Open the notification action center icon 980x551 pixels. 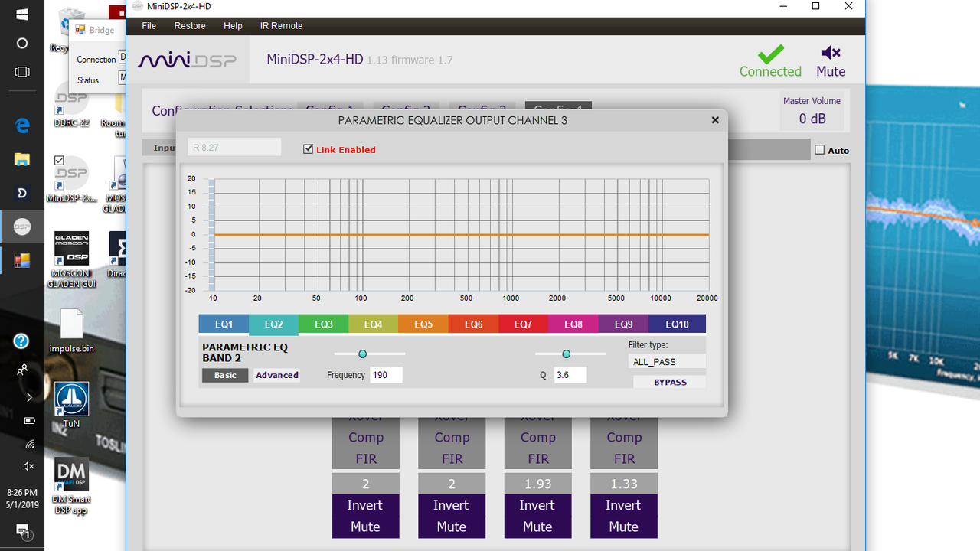pyautogui.click(x=22, y=530)
